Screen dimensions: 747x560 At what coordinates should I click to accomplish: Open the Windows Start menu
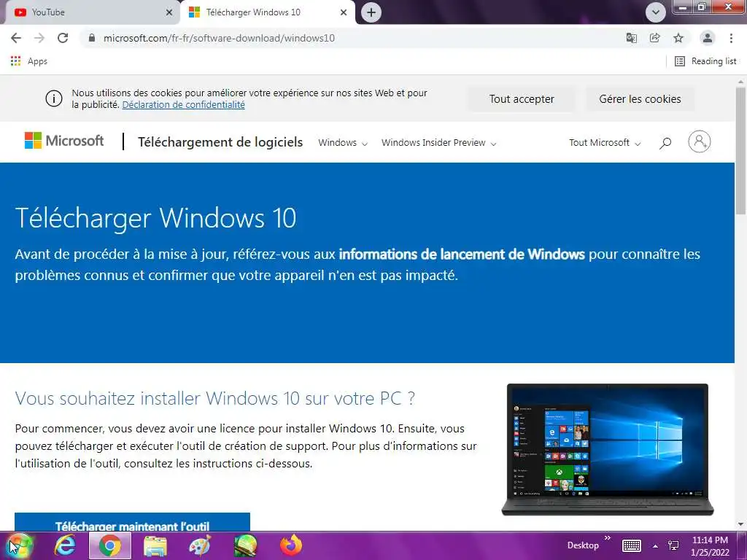click(19, 545)
